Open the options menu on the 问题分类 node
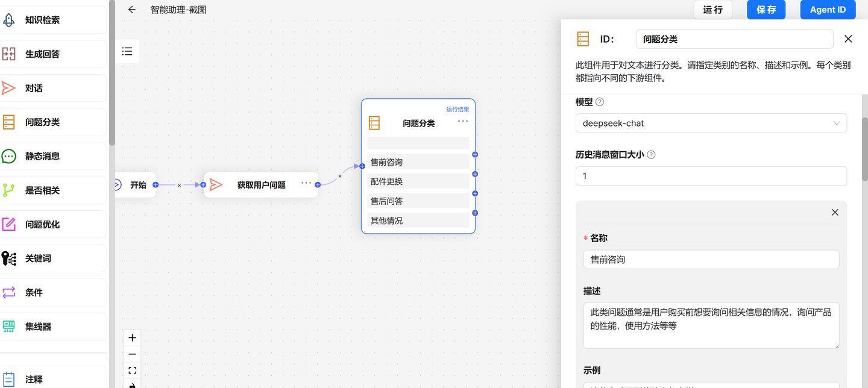Image resolution: width=868 pixels, height=388 pixels. coord(462,121)
